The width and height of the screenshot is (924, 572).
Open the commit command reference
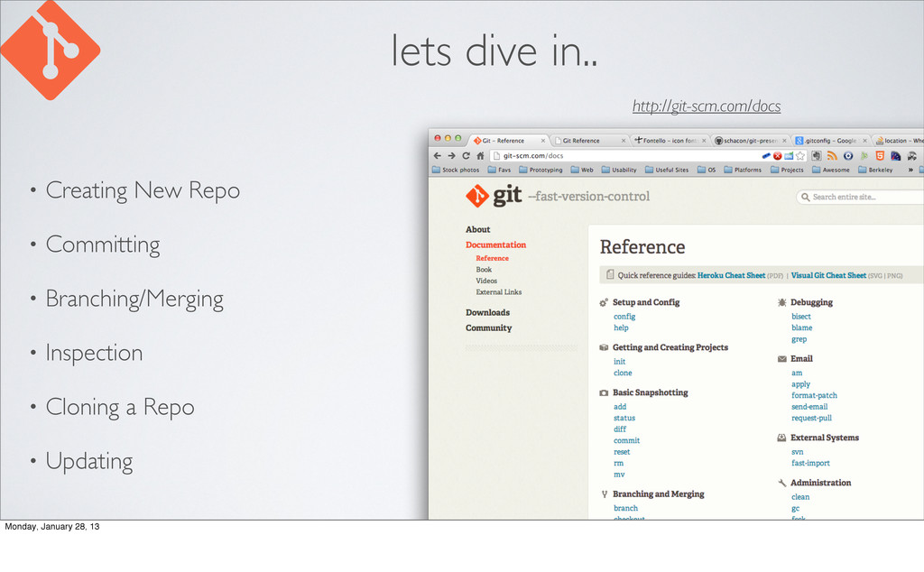click(x=626, y=440)
